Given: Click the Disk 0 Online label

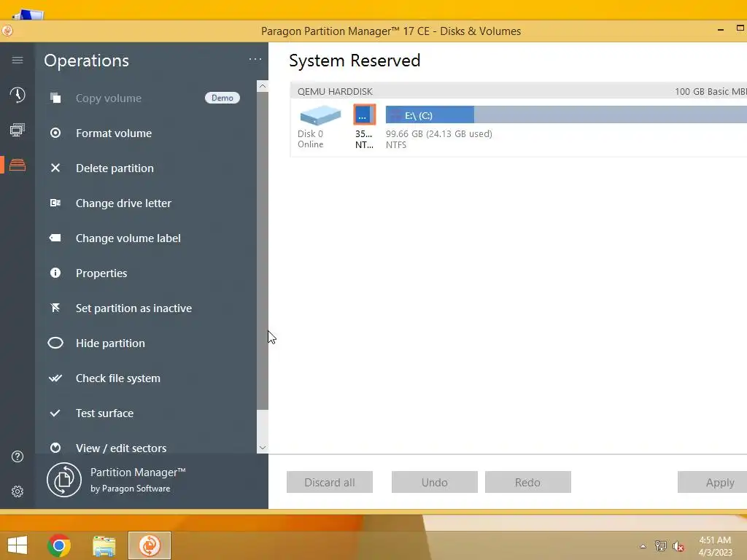Looking at the screenshot, I should (x=311, y=139).
